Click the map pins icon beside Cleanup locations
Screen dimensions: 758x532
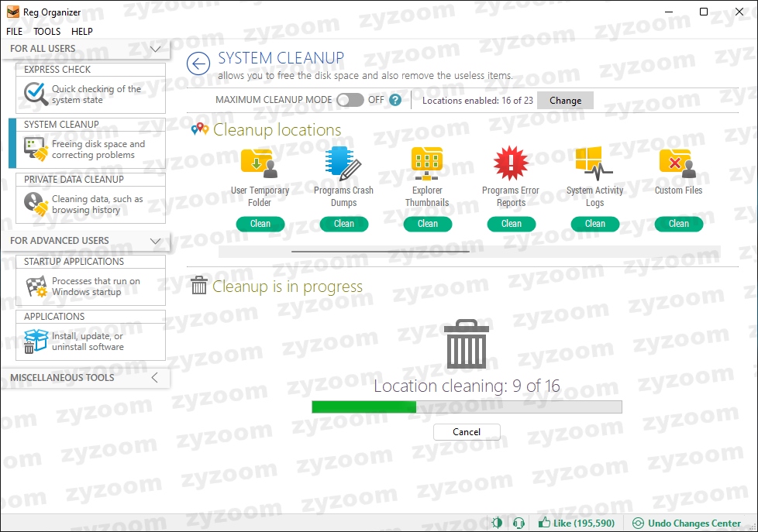pyautogui.click(x=199, y=129)
